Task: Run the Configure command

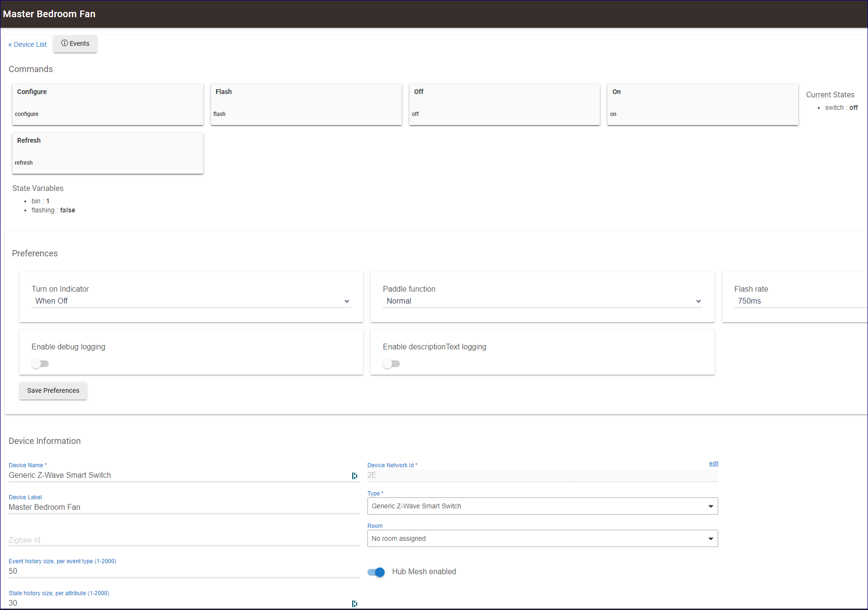Action: 108,105
